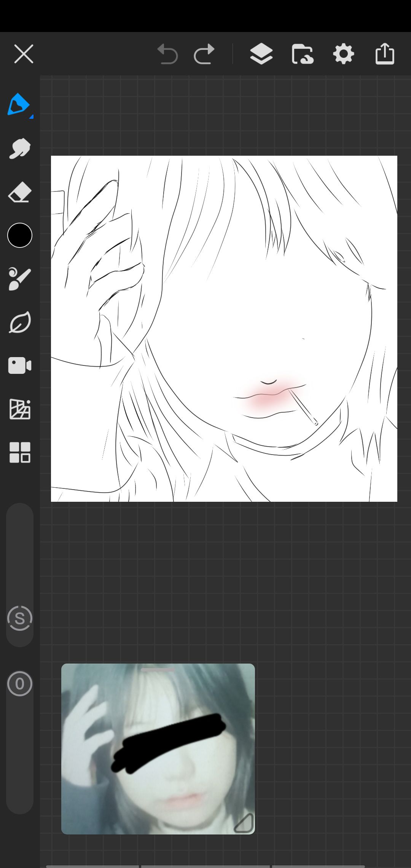Toggle the circled S button
The width and height of the screenshot is (411, 868).
click(20, 618)
